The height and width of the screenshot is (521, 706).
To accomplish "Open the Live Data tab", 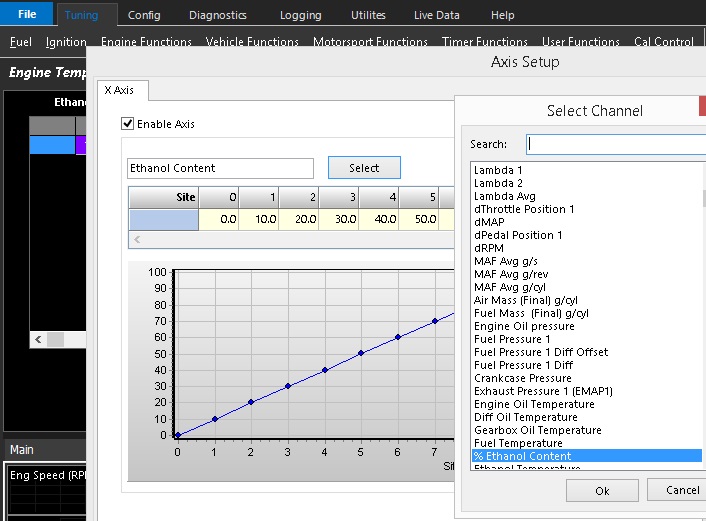I will [437, 15].
